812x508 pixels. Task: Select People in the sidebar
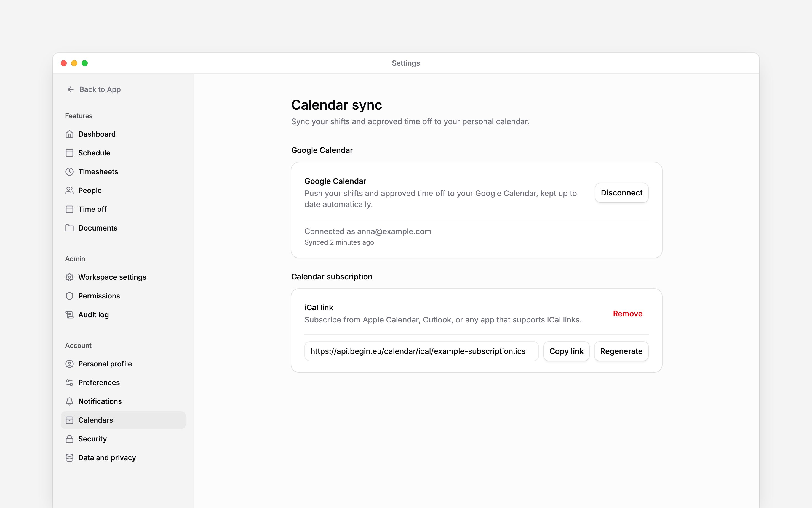(x=123, y=190)
